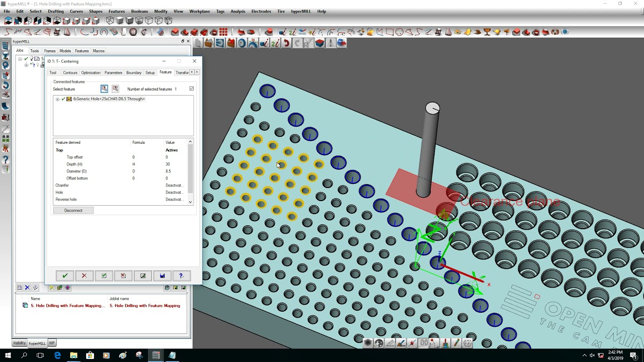
Task: Click the Diameter (D) value 8.5
Action: [x=168, y=171]
